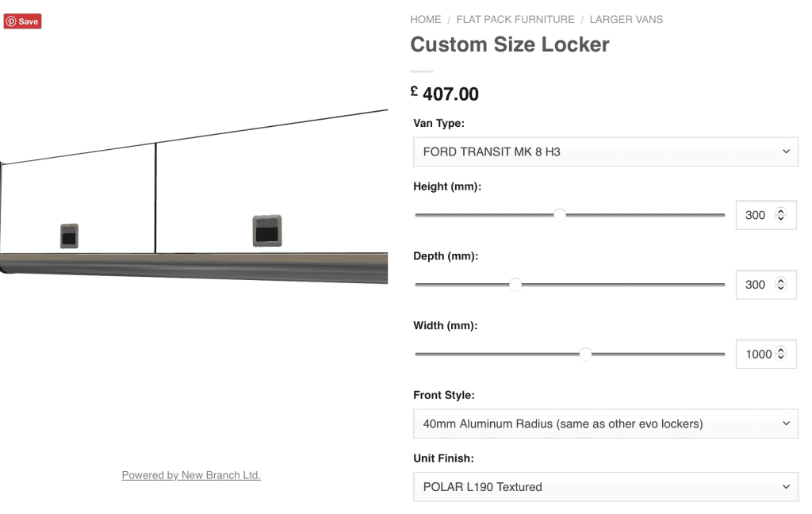812x514 pixels.
Task: Click the Height number stepper arrows
Action: [x=781, y=215]
